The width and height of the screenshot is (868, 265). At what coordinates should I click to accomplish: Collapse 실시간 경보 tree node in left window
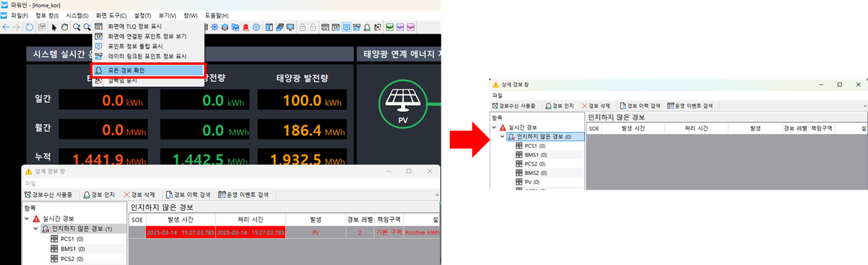pos(27,218)
